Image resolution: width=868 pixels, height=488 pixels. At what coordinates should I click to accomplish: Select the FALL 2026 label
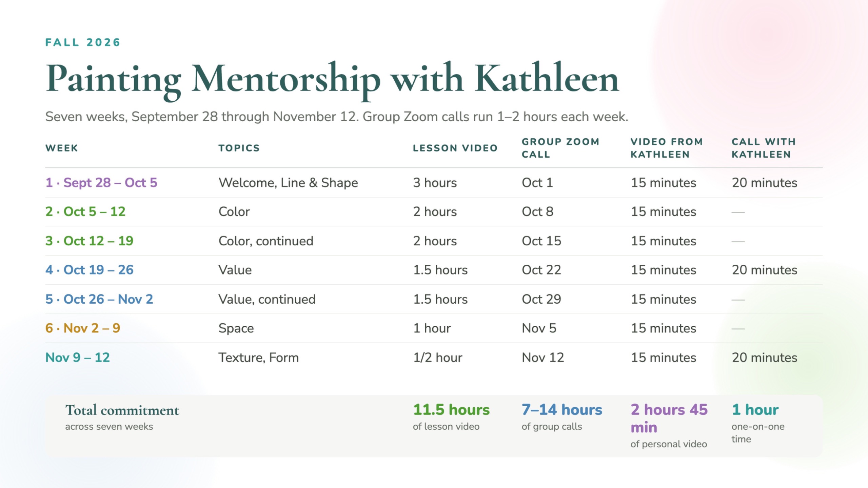click(83, 42)
